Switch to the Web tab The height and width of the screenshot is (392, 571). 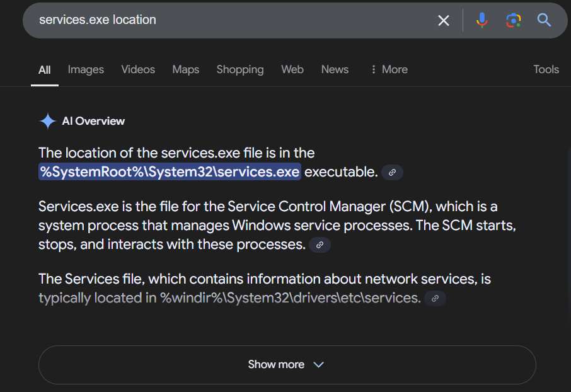[292, 69]
